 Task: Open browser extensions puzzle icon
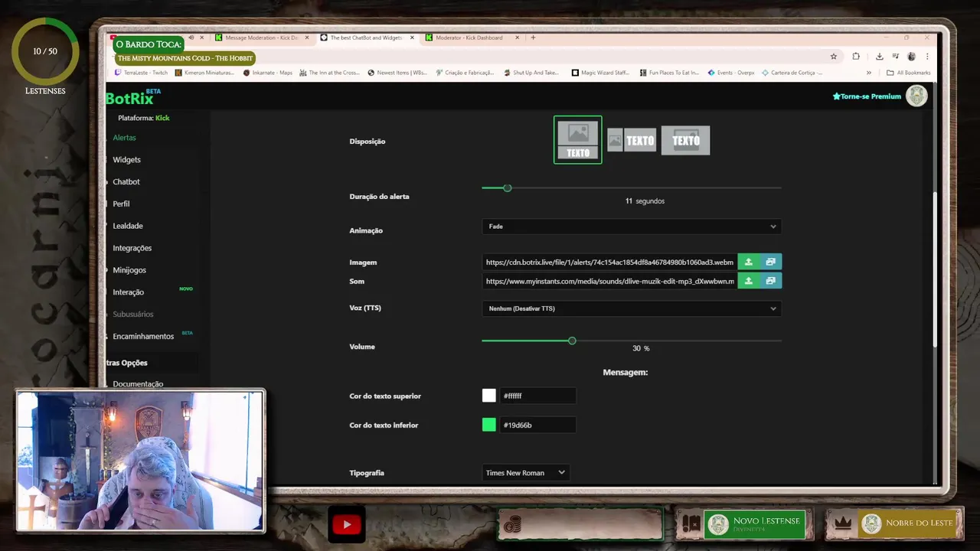856,56
